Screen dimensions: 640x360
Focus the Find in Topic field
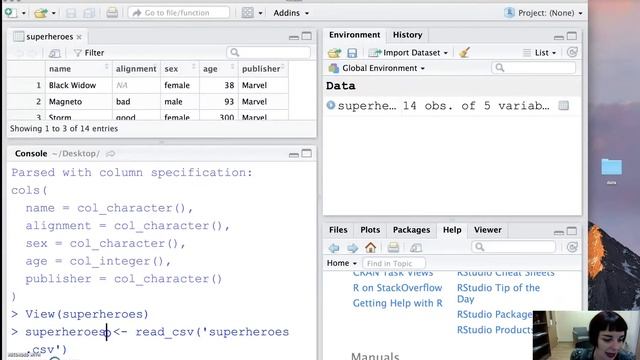pos(393,263)
